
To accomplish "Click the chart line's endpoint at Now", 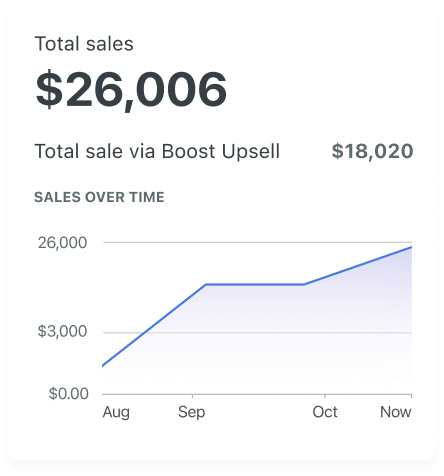I will [x=411, y=247].
